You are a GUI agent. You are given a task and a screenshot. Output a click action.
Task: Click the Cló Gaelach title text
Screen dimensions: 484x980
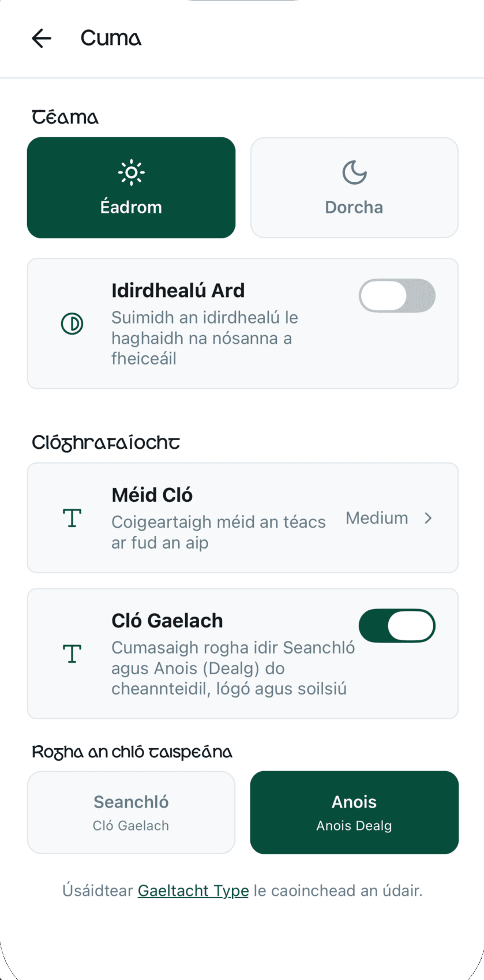[167, 621]
